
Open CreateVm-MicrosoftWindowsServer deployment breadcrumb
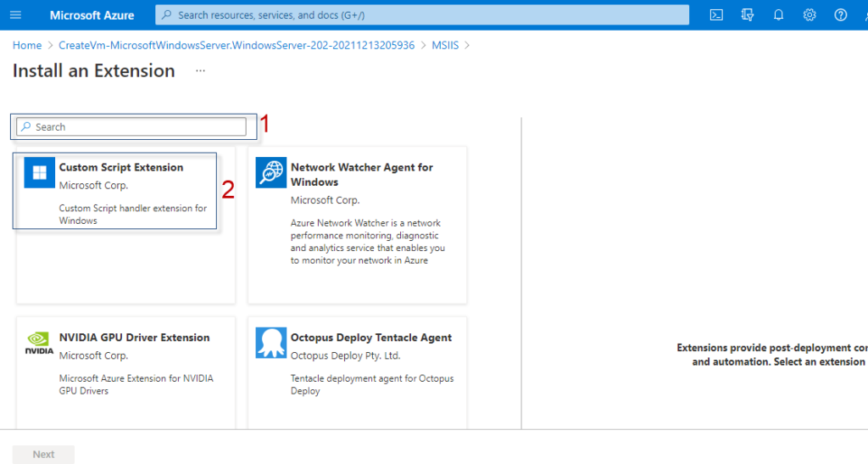coord(236,46)
